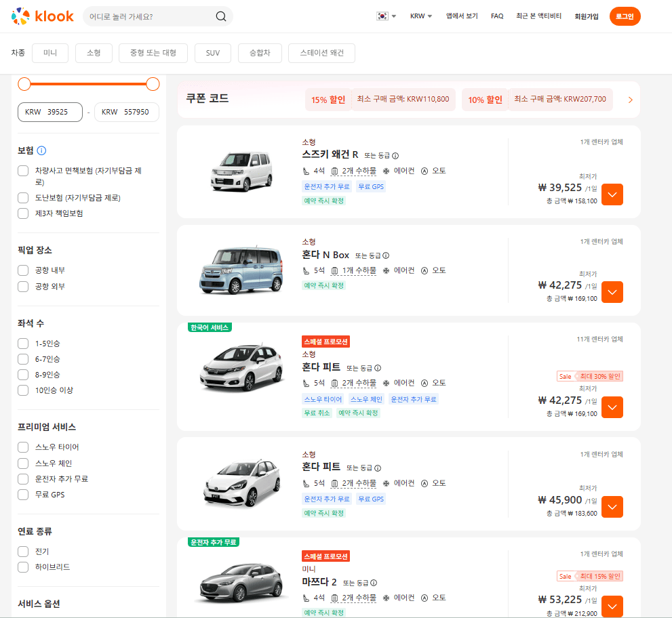This screenshot has width=672, height=618.
Task: Open the Klook home logo
Action: [x=43, y=16]
